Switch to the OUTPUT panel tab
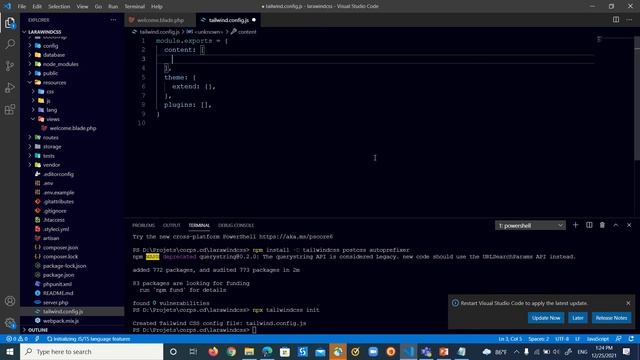Screen dimensions: 640x360 (x=171, y=225)
